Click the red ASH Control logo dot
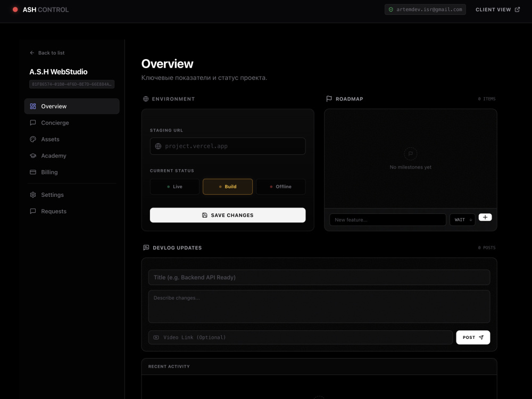532x399 pixels. [x=15, y=10]
